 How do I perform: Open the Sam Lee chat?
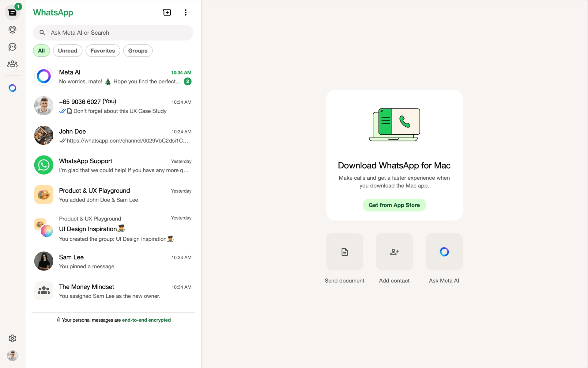(113, 262)
